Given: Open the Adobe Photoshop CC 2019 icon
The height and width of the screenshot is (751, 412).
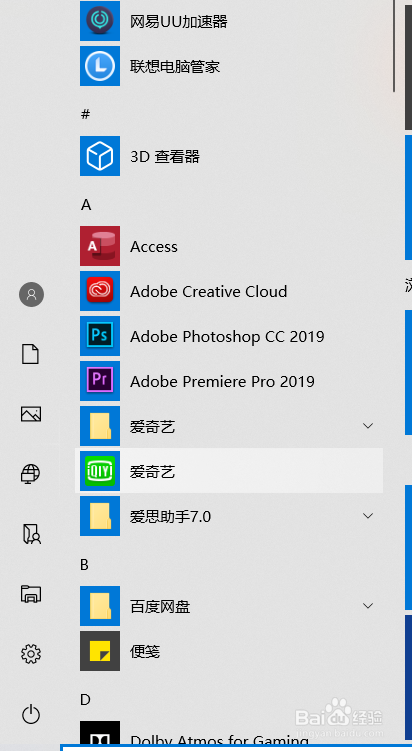Looking at the screenshot, I should click(x=100, y=336).
